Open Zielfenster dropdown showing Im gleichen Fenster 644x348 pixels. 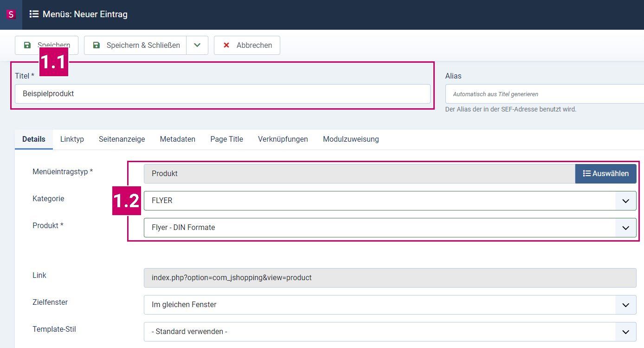(x=390, y=305)
